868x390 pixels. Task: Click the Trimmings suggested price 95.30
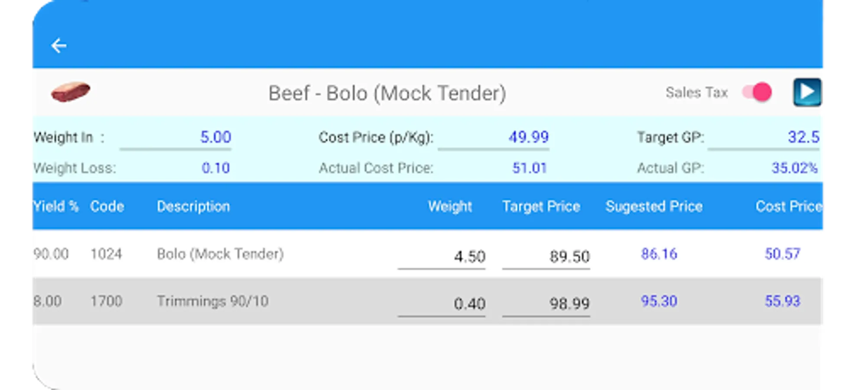pyautogui.click(x=659, y=301)
